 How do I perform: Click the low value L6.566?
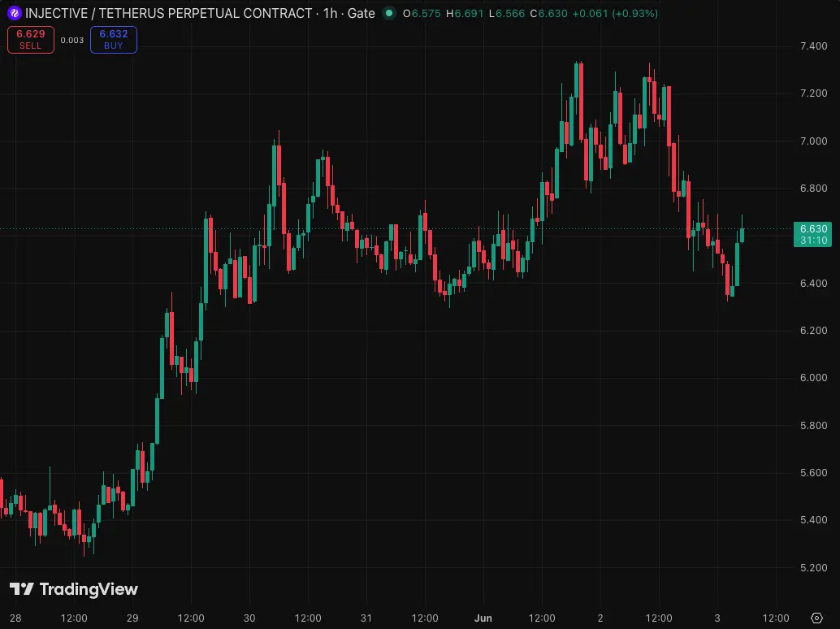tap(507, 13)
